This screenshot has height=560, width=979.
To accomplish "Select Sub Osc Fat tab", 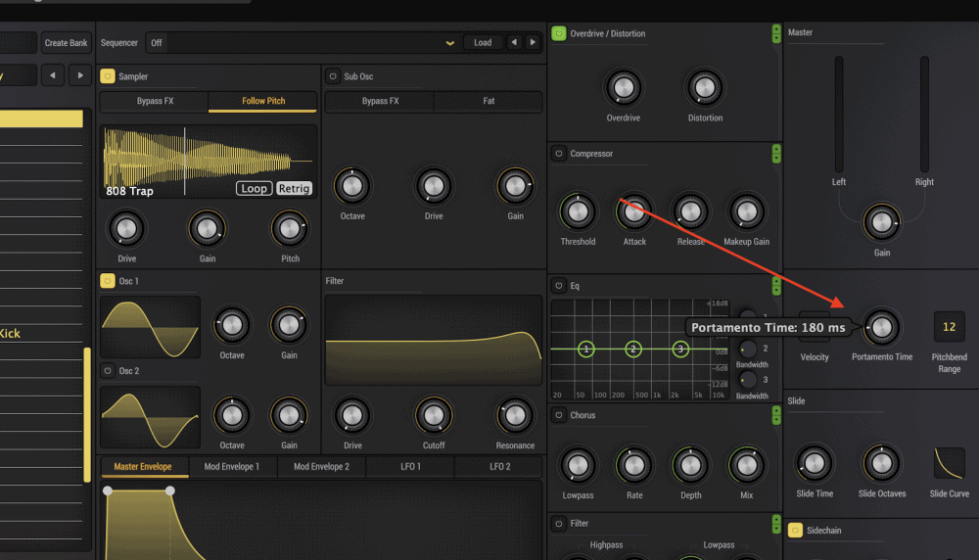I will pos(489,101).
